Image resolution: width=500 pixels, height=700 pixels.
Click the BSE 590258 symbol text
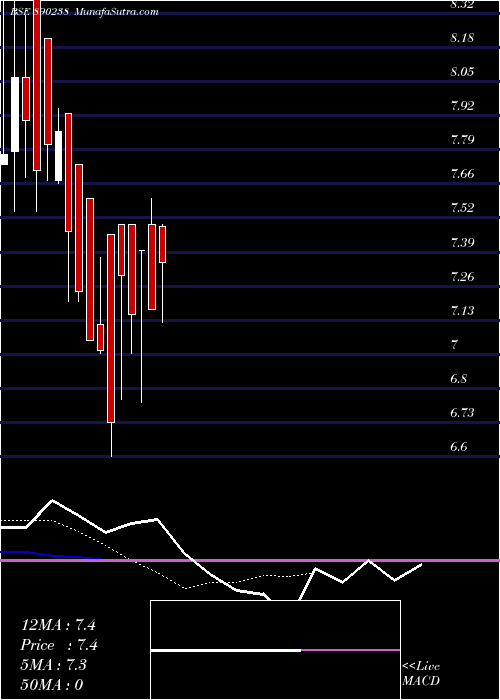tap(40, 12)
